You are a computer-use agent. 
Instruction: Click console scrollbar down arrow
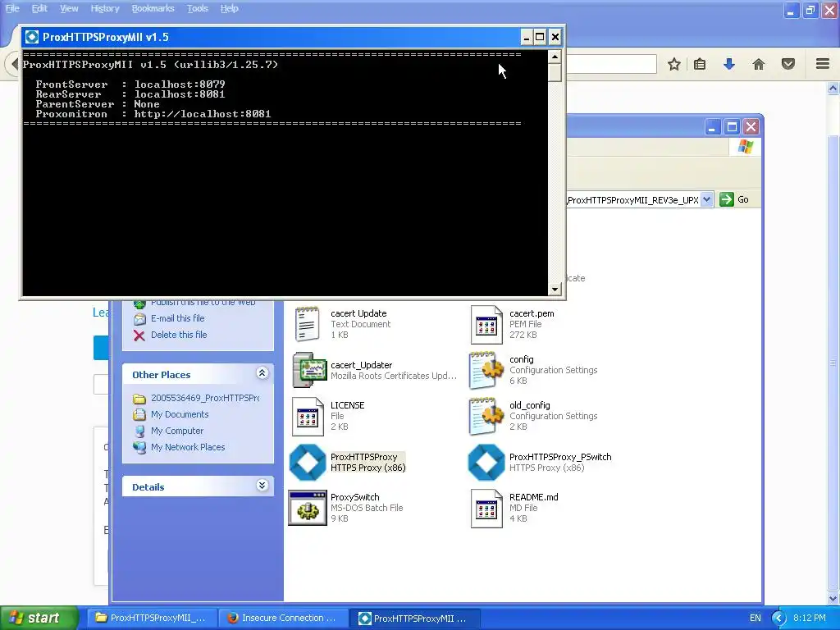pos(555,290)
